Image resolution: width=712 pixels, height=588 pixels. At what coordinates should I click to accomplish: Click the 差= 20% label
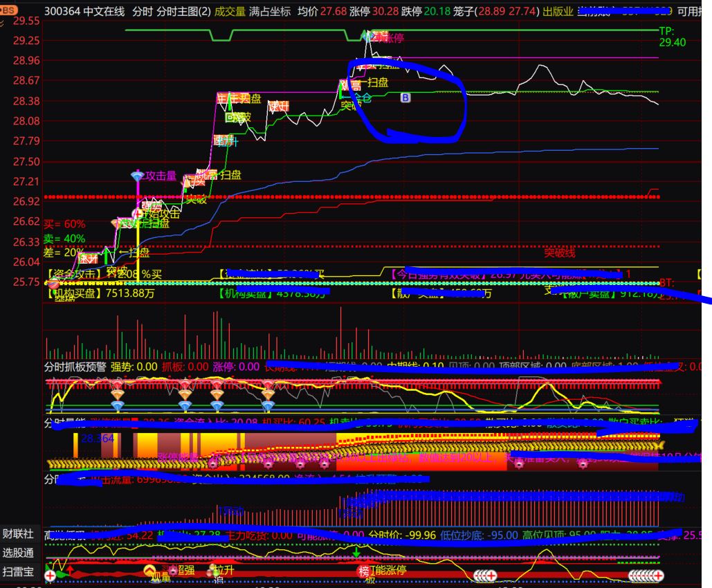coord(64,252)
